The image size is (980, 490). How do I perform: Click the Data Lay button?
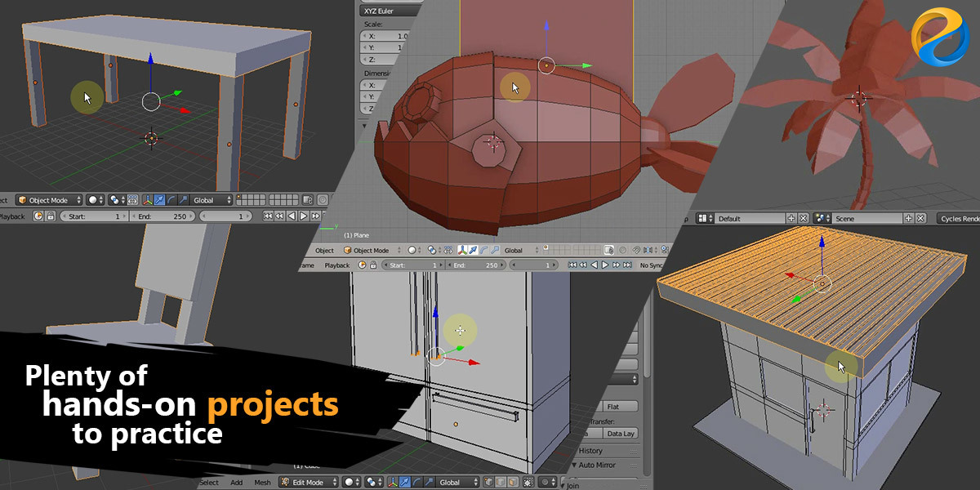coord(621,434)
